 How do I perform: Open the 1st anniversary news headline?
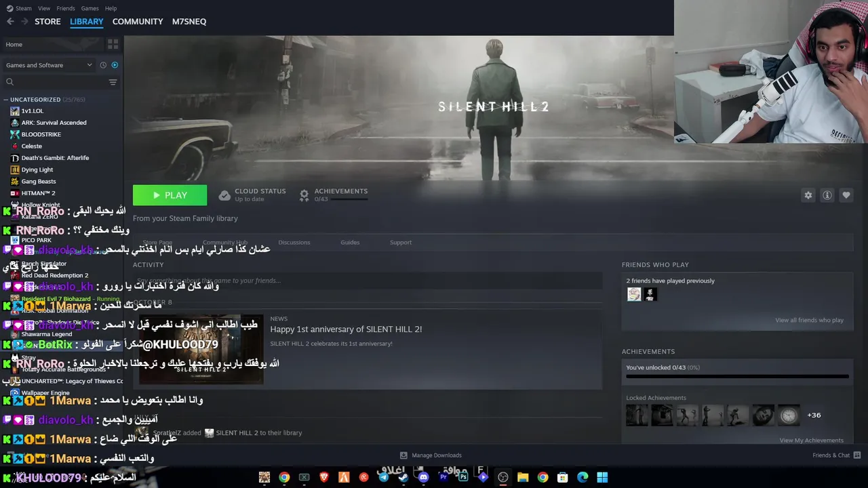pyautogui.click(x=346, y=329)
